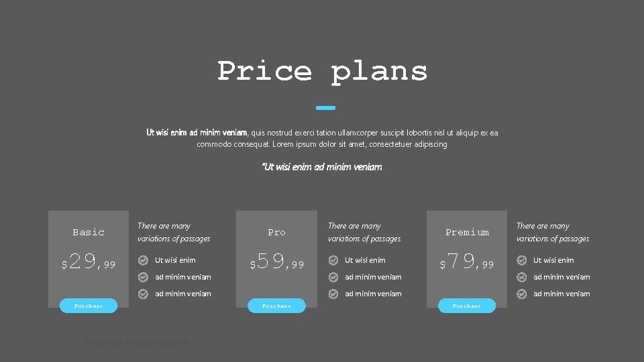Select the $29,99 price in Basic card
This screenshot has height=362, width=644.
click(x=89, y=261)
